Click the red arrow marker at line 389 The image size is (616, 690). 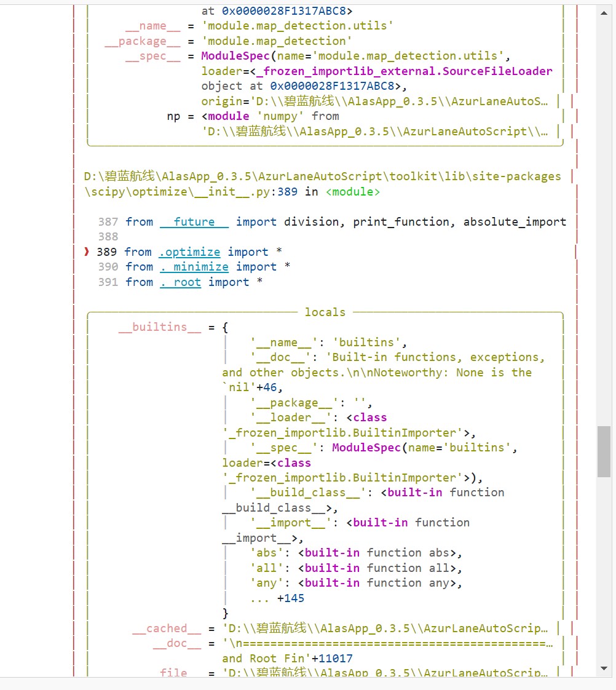pos(87,252)
